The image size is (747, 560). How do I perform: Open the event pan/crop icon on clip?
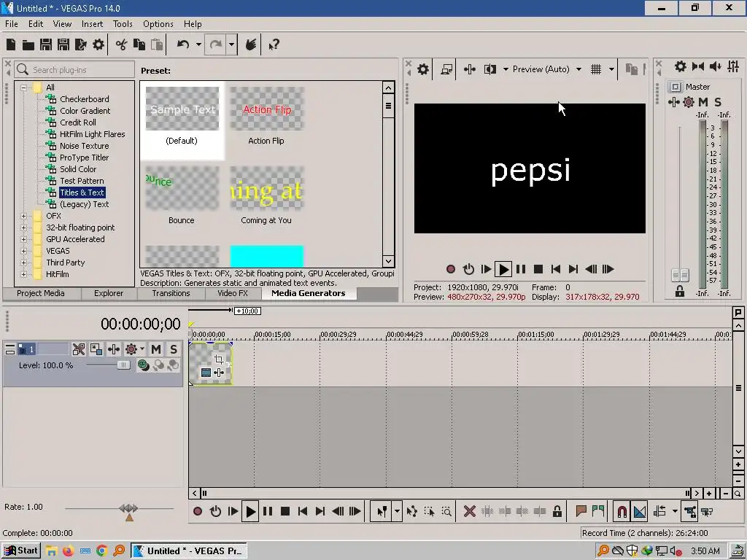[x=219, y=359]
